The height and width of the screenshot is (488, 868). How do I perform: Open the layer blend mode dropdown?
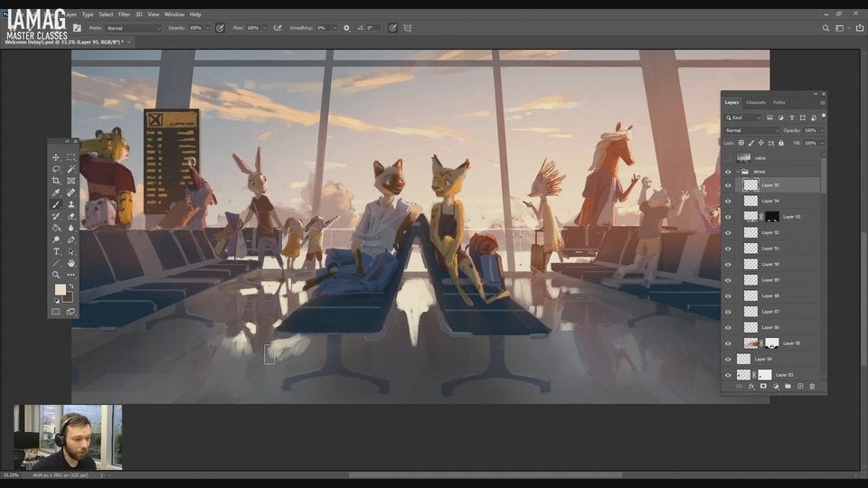(x=750, y=130)
